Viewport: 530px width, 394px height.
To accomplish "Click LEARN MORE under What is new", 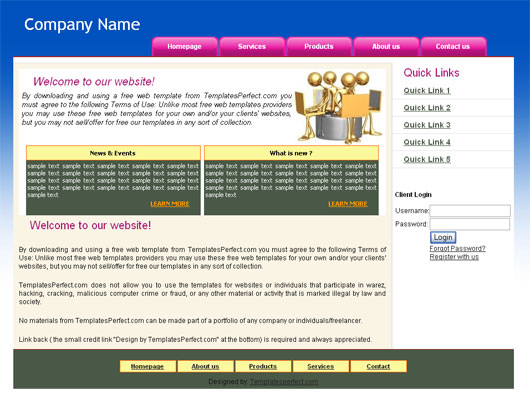I will (x=347, y=204).
